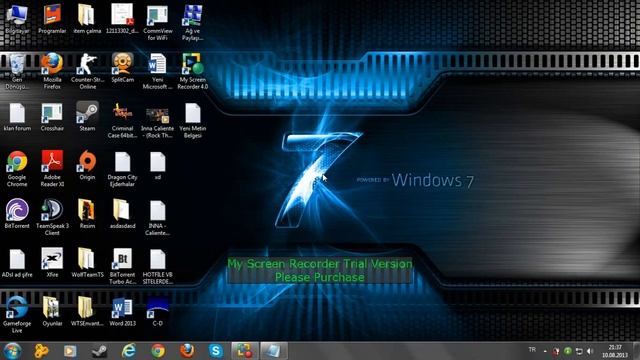Launch Chrome from the taskbar

pyautogui.click(x=158, y=351)
